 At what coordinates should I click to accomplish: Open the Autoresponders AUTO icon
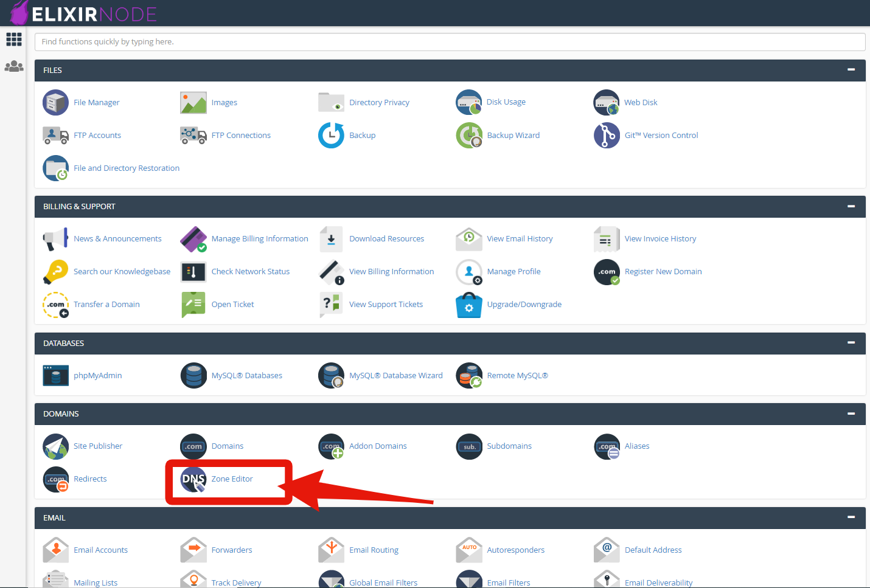[469, 550]
